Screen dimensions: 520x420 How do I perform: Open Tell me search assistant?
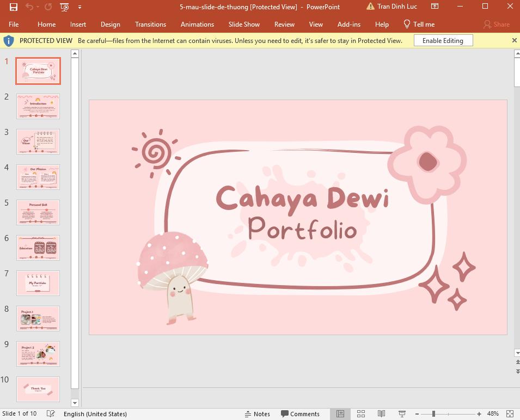tap(419, 24)
